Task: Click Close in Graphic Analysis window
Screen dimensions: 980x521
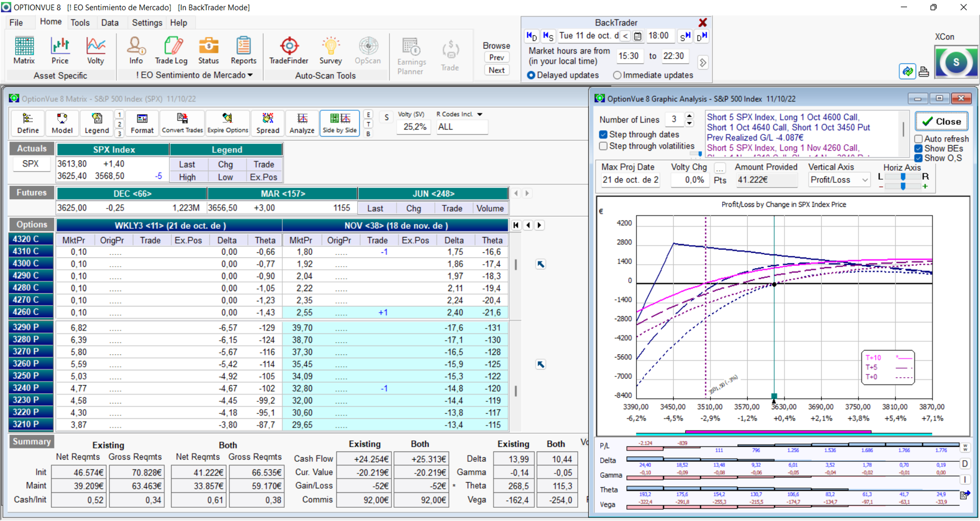Action: [941, 122]
